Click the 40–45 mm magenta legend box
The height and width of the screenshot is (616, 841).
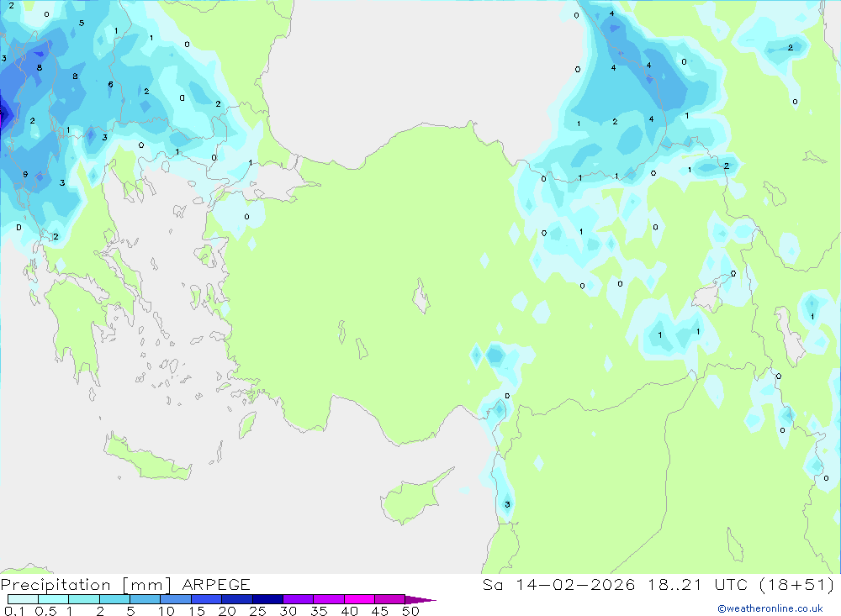(x=359, y=599)
